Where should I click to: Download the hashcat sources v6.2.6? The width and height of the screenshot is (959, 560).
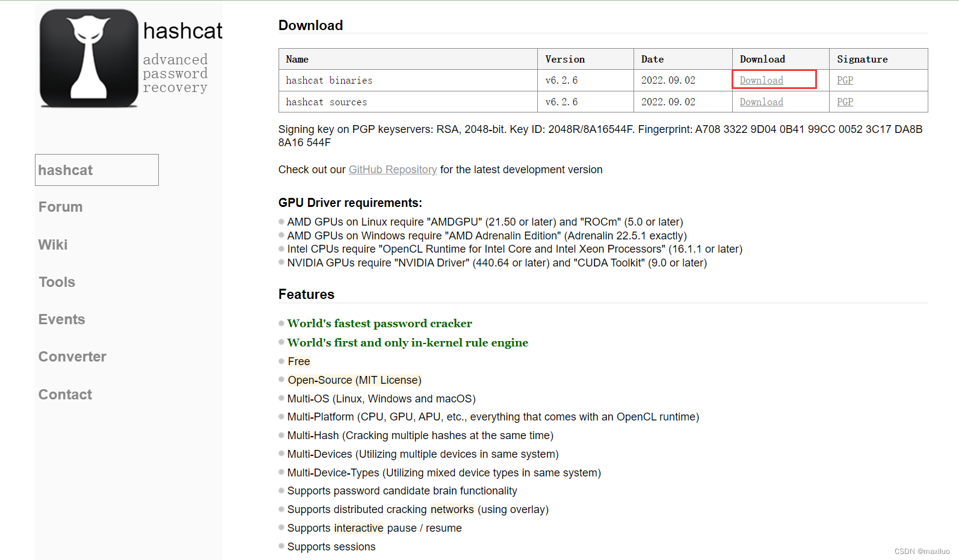pos(761,102)
